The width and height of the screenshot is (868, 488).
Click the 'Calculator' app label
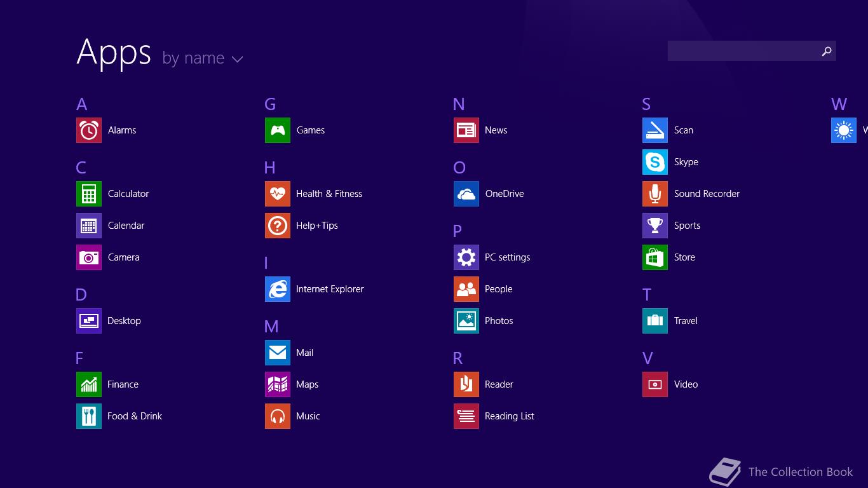pos(128,194)
